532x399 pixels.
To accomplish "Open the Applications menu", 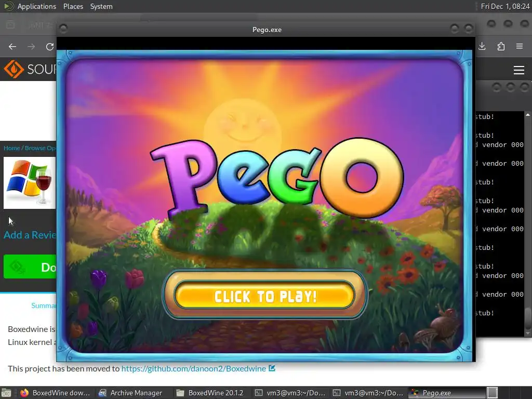I will [36, 6].
